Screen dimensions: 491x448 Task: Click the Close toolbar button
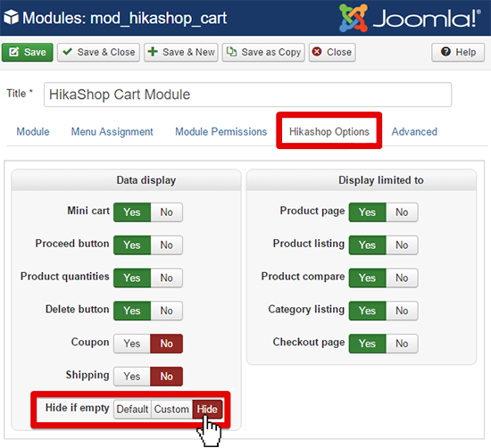[332, 52]
